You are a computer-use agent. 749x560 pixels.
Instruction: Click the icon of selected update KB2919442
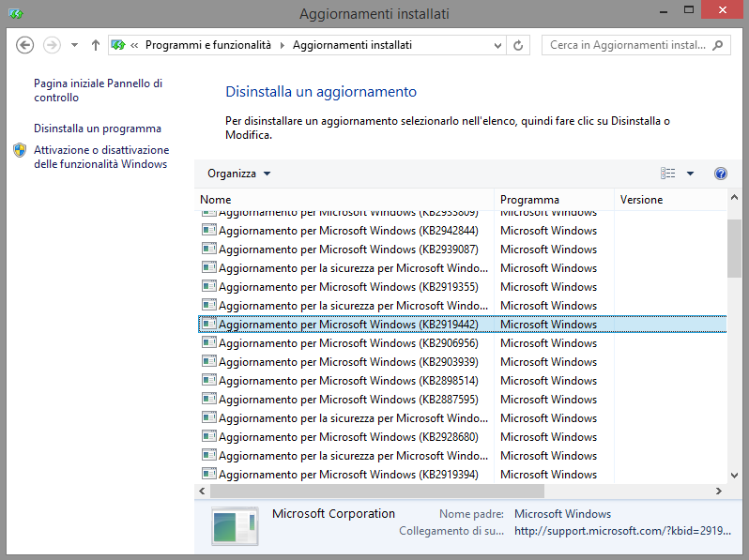pos(208,324)
